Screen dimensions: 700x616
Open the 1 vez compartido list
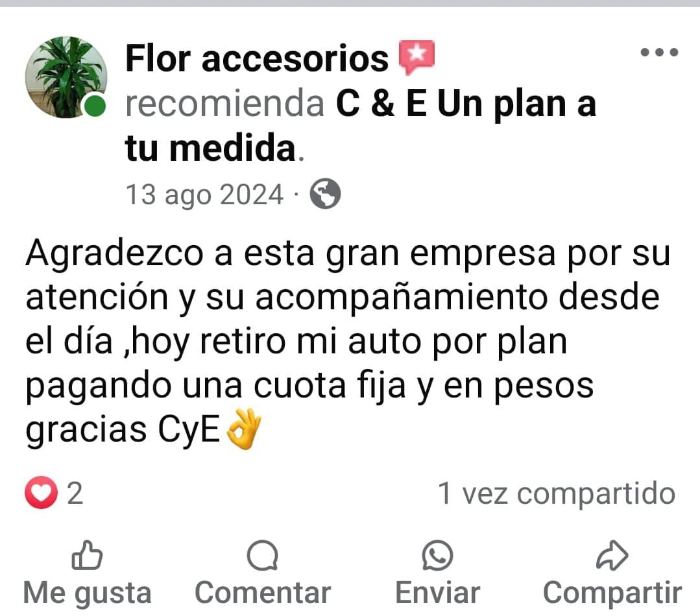(557, 493)
